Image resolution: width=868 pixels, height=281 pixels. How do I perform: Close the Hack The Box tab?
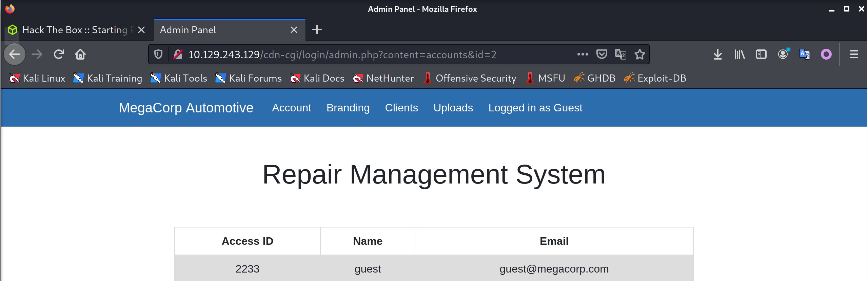[x=142, y=30]
